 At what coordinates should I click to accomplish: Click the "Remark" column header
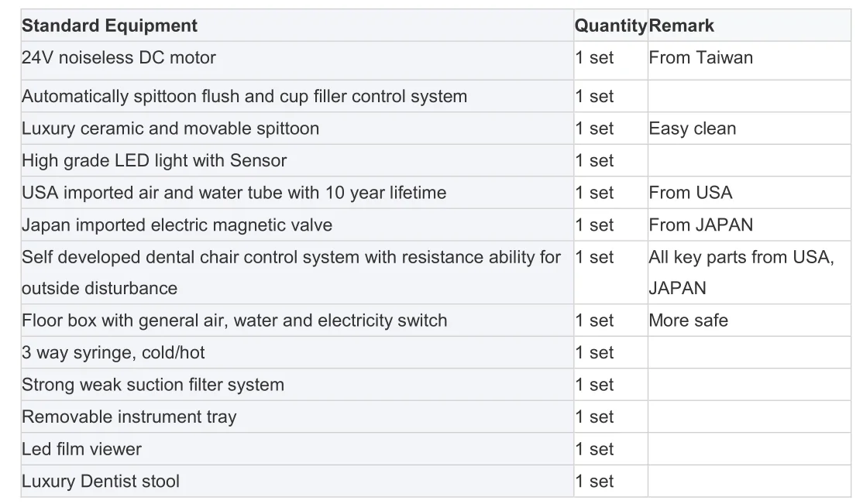point(682,26)
